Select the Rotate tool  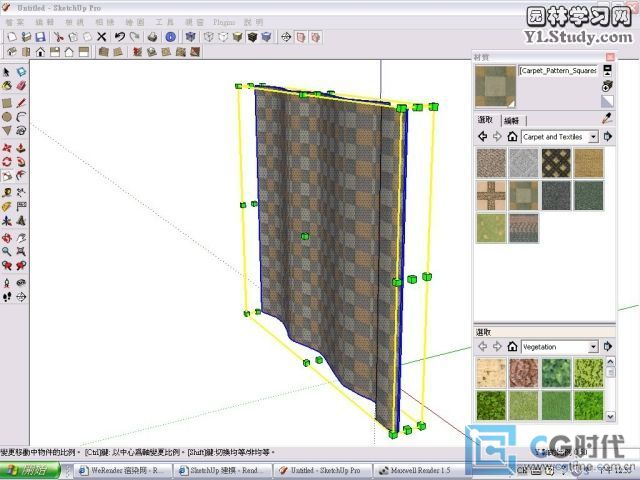7,162
